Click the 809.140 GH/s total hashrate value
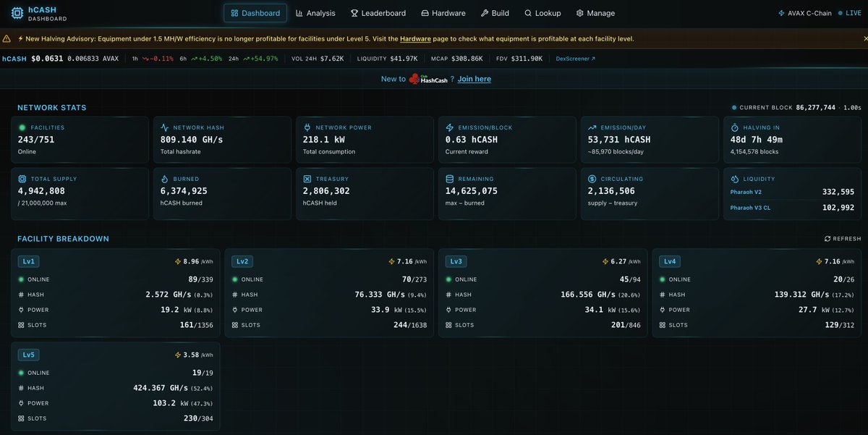 [x=190, y=140]
